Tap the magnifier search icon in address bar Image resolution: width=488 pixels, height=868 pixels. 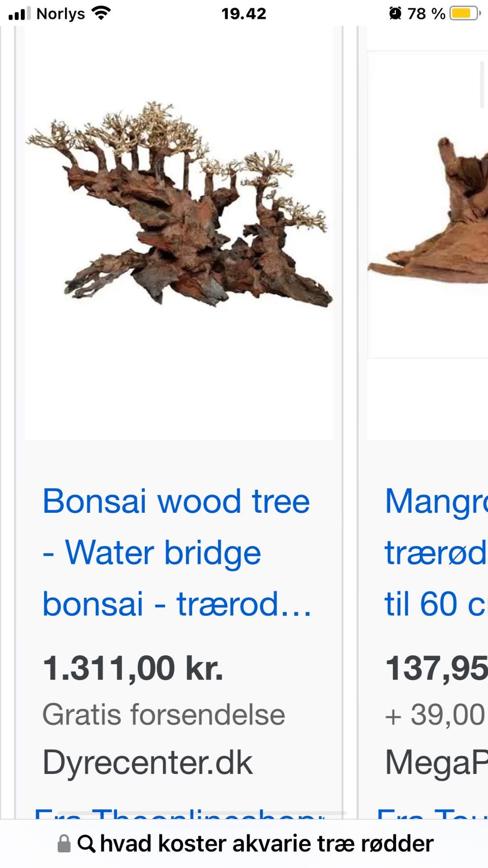pyautogui.click(x=86, y=844)
